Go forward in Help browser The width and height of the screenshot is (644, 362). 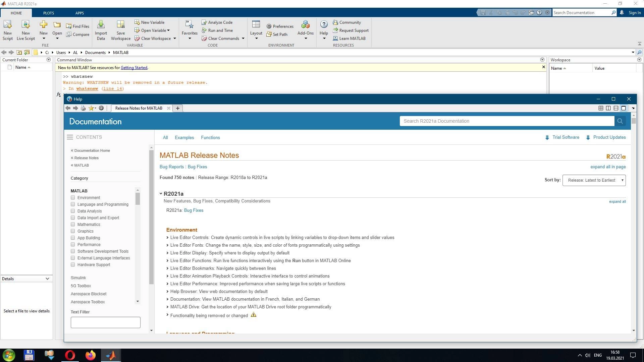tap(75, 108)
